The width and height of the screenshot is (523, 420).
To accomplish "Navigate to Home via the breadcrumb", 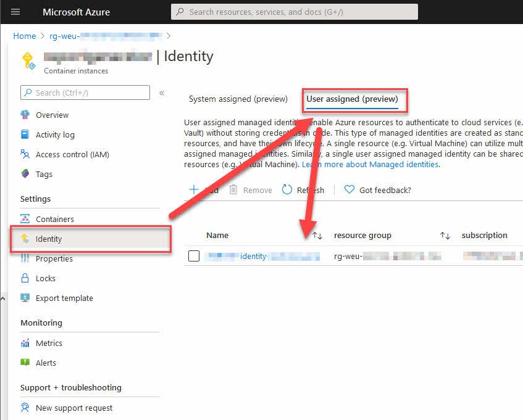I will tap(24, 36).
